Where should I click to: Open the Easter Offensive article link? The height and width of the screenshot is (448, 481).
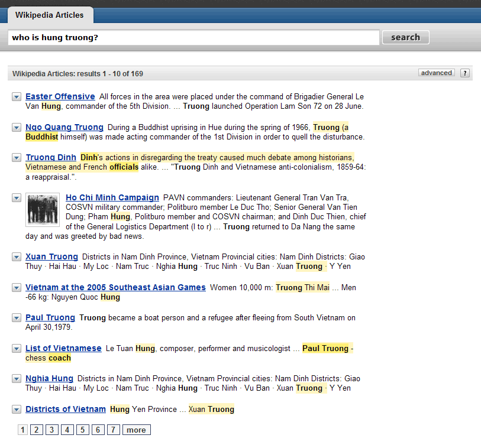point(60,96)
